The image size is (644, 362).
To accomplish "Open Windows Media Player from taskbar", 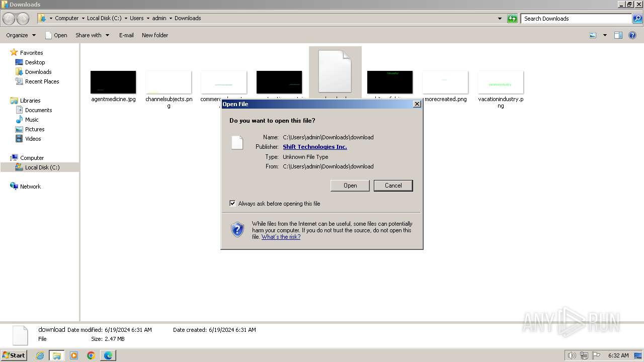I will tap(74, 355).
